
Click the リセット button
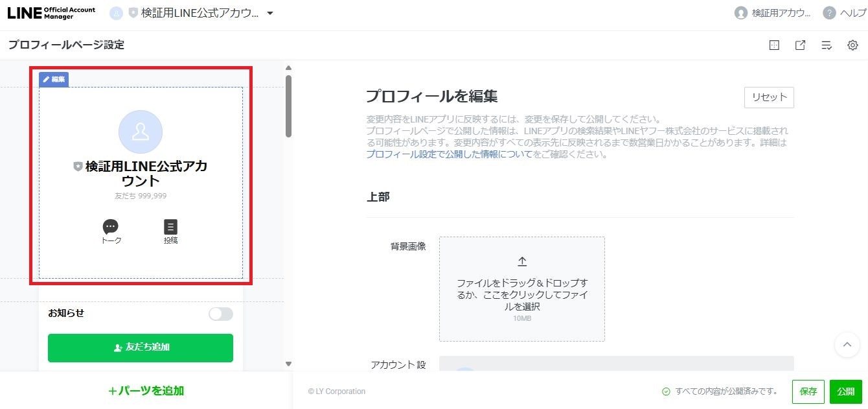pyautogui.click(x=769, y=97)
